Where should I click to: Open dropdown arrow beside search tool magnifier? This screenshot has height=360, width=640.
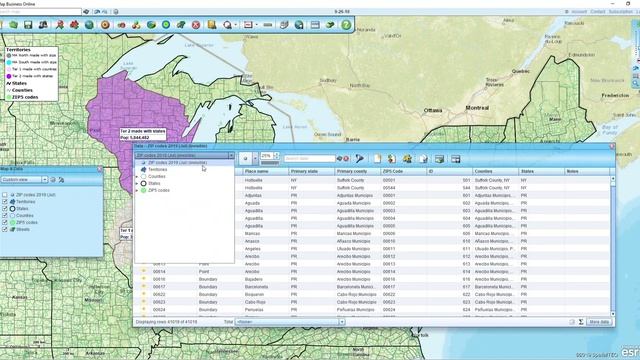[236, 25]
